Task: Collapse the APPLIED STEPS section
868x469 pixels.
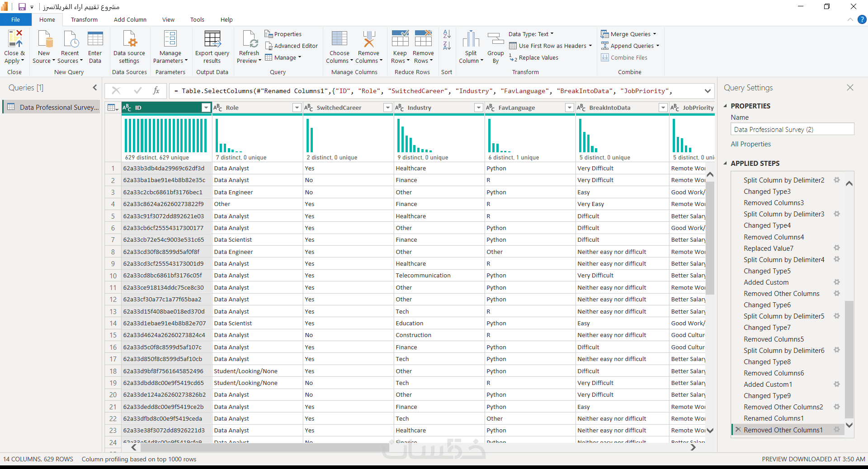Action: pos(726,164)
